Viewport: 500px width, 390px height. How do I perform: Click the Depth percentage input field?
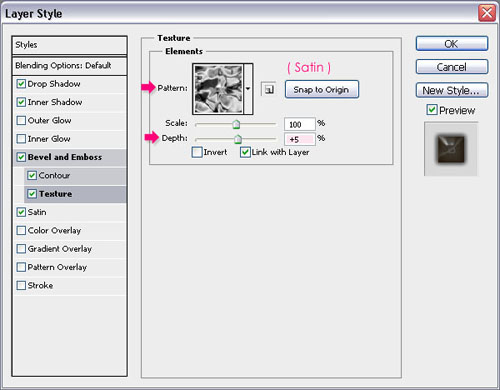point(300,139)
